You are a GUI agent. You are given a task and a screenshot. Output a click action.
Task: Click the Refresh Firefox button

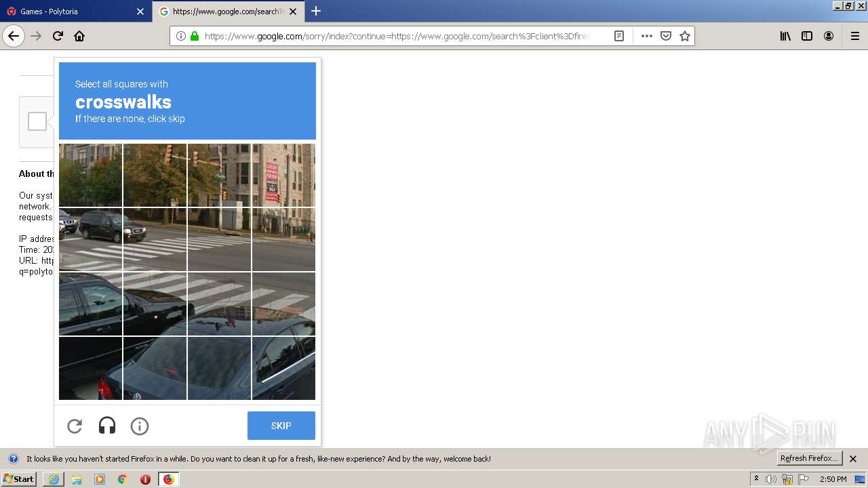pos(809,458)
